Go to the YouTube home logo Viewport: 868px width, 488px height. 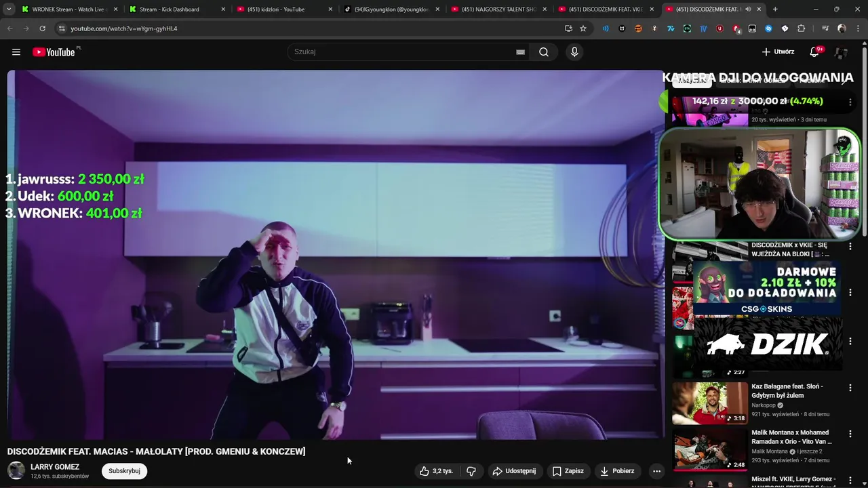pyautogui.click(x=54, y=52)
